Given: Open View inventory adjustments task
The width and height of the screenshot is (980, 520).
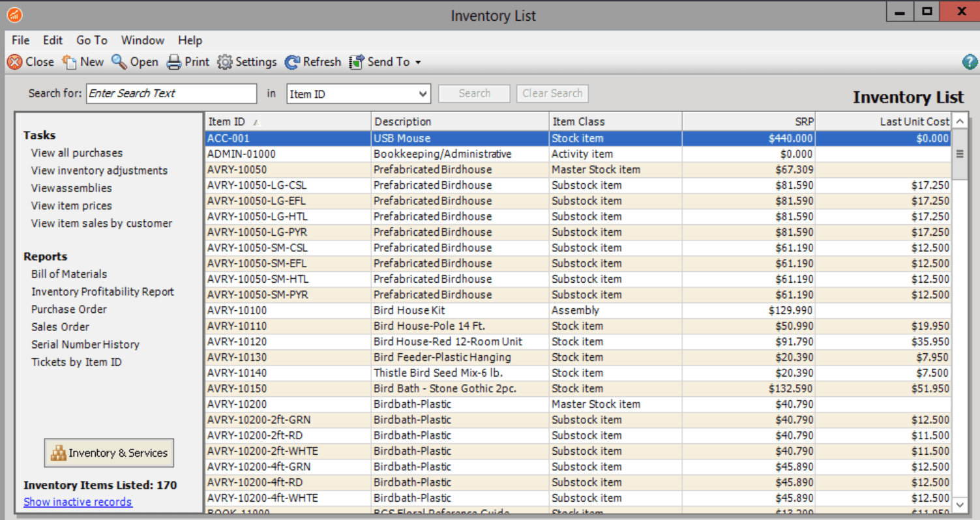Looking at the screenshot, I should tap(99, 171).
